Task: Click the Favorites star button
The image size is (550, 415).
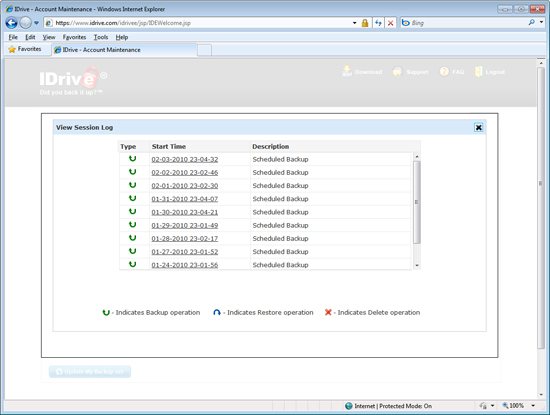Action: [25, 49]
